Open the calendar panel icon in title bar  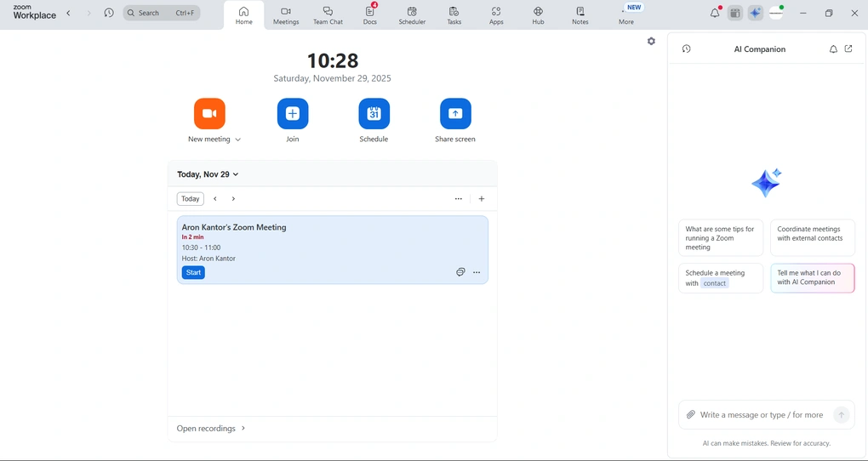[x=734, y=13]
